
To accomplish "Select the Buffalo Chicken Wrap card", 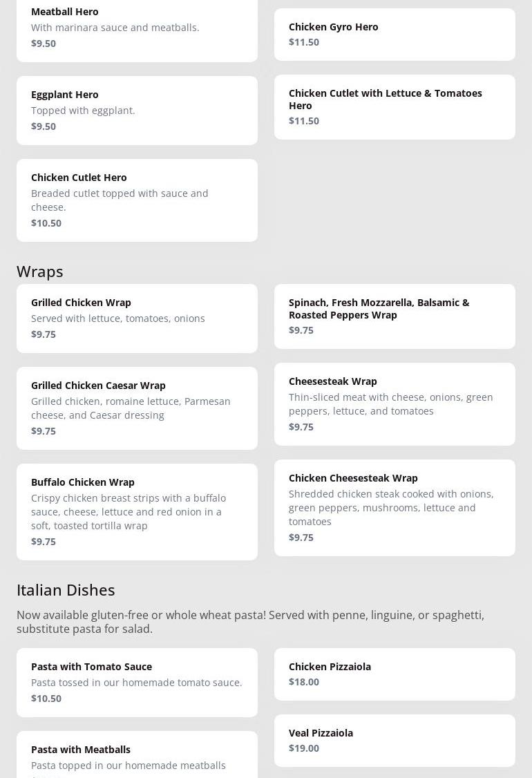I will (x=137, y=512).
